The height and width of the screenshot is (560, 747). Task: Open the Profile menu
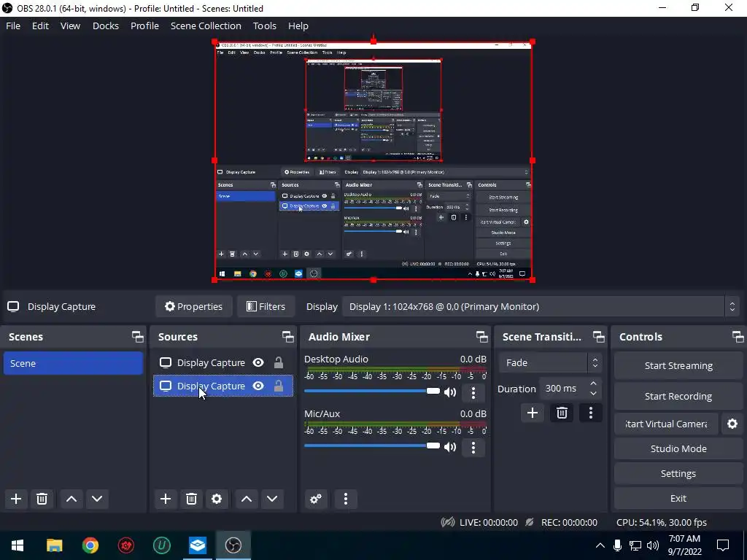coord(145,26)
